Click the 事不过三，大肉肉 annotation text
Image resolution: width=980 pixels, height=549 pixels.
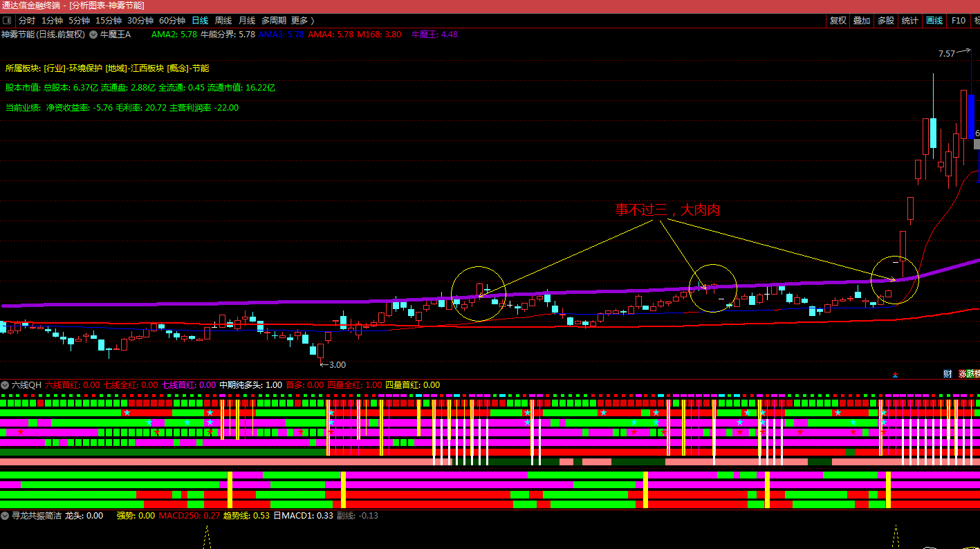click(x=667, y=210)
